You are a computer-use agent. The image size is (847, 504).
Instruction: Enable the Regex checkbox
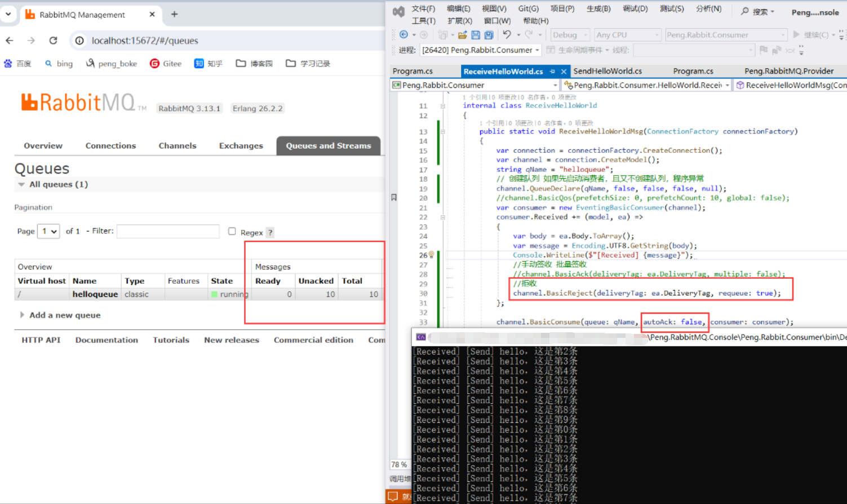(x=232, y=231)
